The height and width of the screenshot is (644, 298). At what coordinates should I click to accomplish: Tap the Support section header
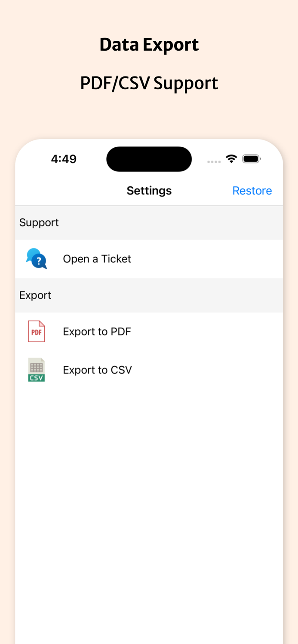click(39, 222)
